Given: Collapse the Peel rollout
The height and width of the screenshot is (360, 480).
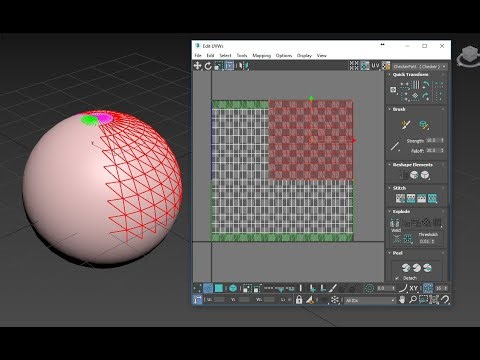Looking at the screenshot, I should coord(389,253).
